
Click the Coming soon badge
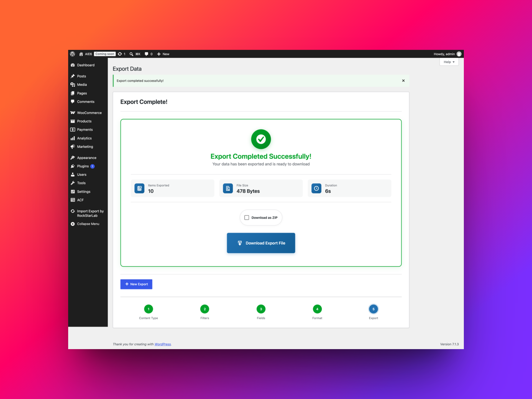[x=105, y=54]
